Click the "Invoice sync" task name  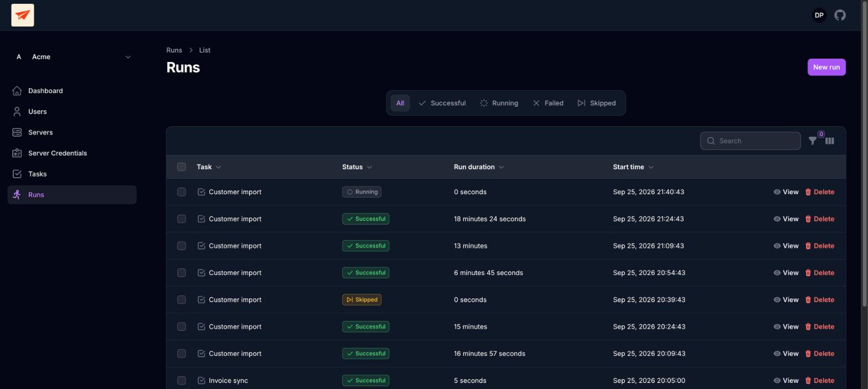(228, 381)
